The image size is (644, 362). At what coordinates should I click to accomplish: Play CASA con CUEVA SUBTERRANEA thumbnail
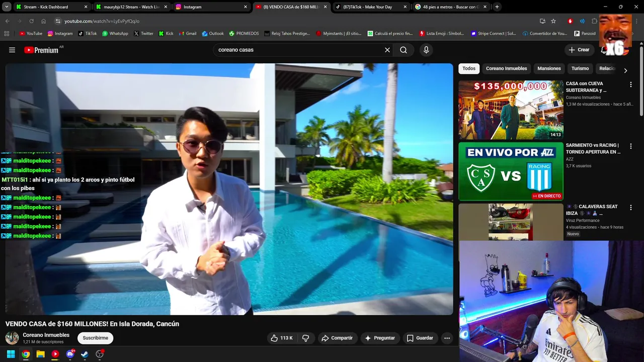point(511,110)
